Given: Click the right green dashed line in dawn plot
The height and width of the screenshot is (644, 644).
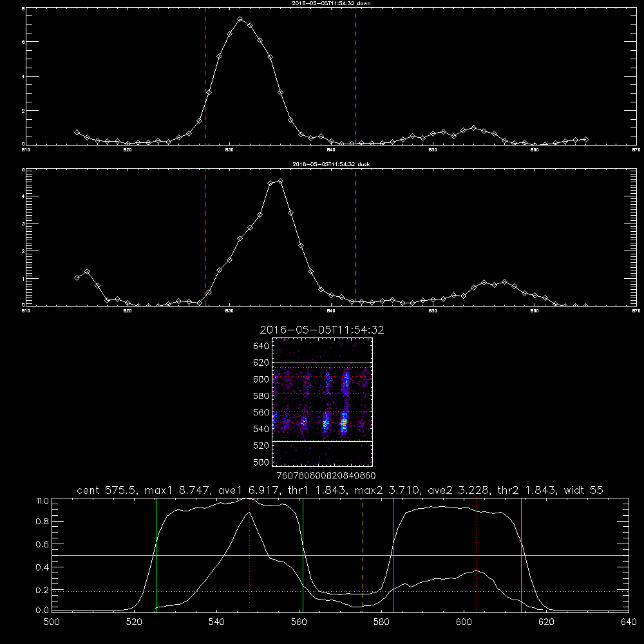Looking at the screenshot, I should [x=355, y=76].
